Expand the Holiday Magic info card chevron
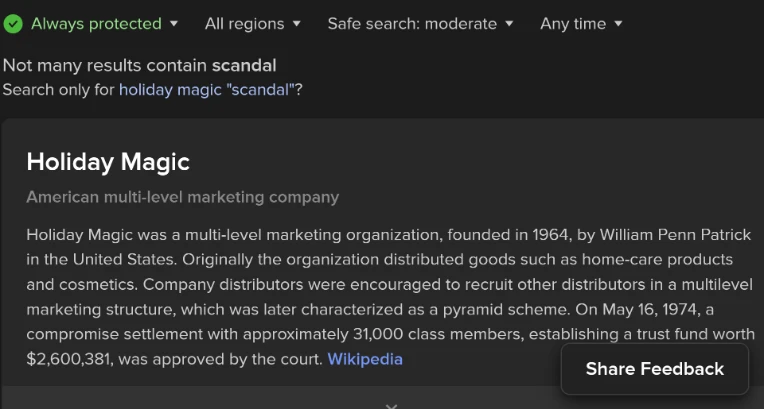764x409 pixels. 391,406
